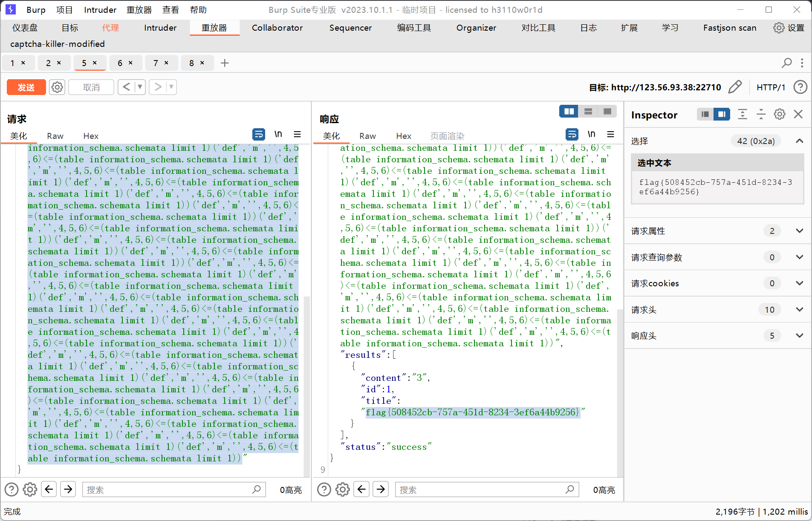The width and height of the screenshot is (812, 521).
Task: Toggle non-printable characters in the response pane
Action: 591,134
